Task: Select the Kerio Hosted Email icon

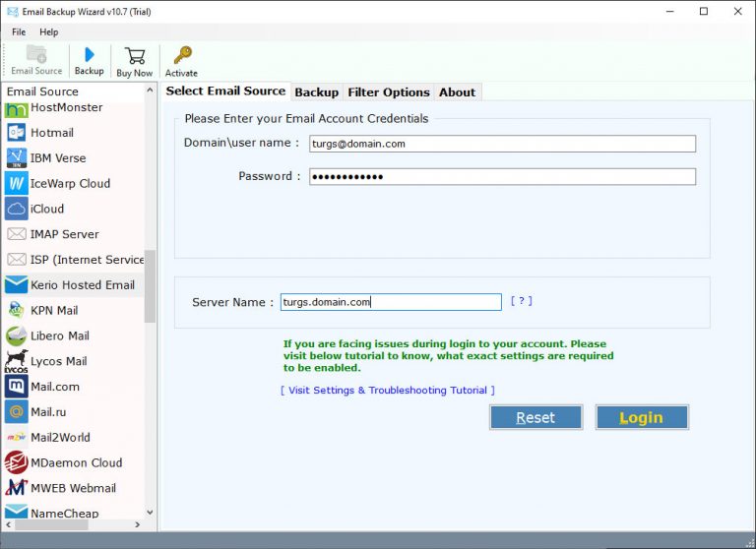Action: [17, 285]
